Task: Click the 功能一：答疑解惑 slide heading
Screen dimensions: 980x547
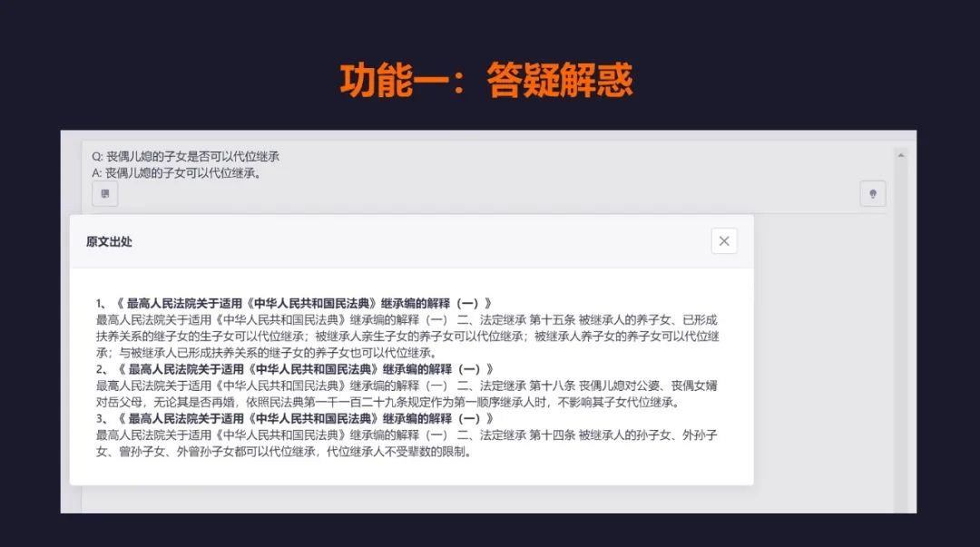Action: 486,80
